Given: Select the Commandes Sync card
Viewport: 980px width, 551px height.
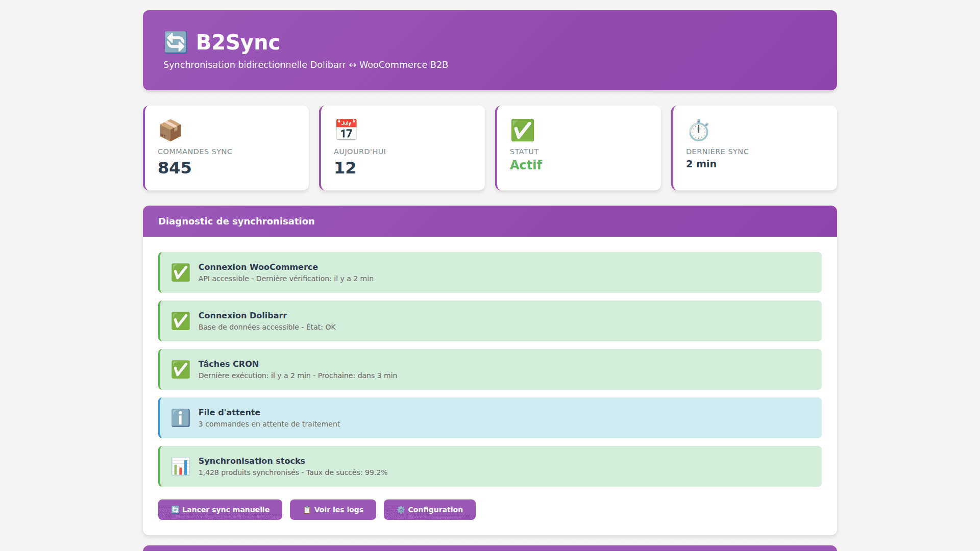Looking at the screenshot, I should coord(226,148).
